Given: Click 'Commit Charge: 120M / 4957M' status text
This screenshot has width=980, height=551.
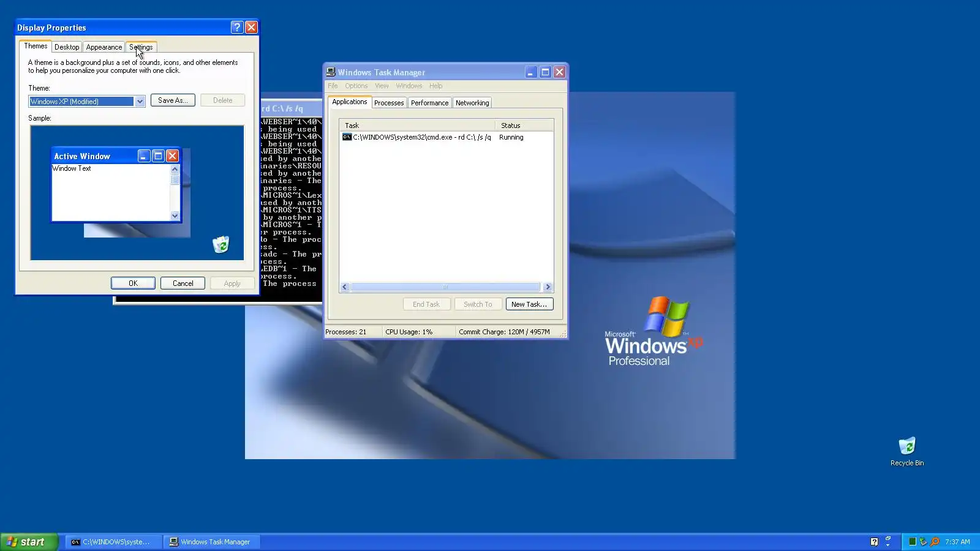Looking at the screenshot, I should click(x=504, y=332).
